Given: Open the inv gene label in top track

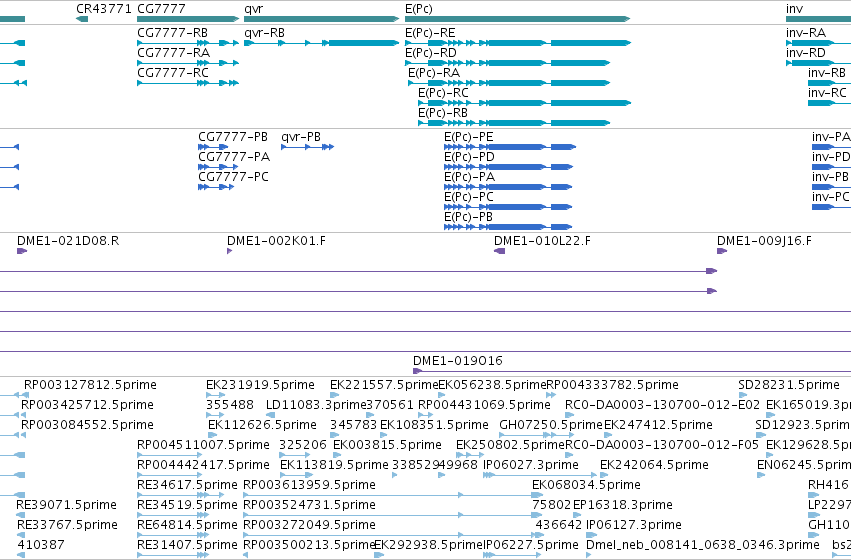Looking at the screenshot, I should click(794, 9).
